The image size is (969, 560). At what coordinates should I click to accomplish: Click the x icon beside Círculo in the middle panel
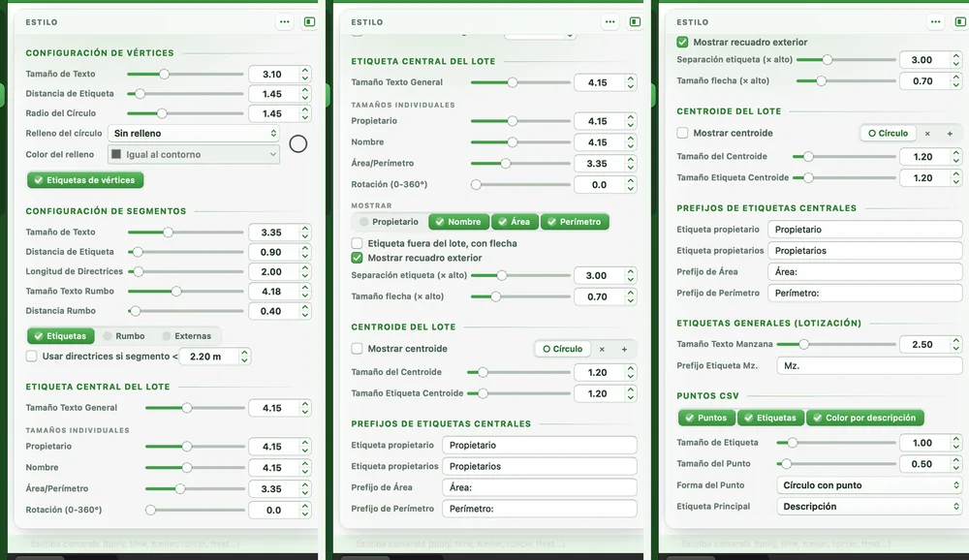coord(602,349)
